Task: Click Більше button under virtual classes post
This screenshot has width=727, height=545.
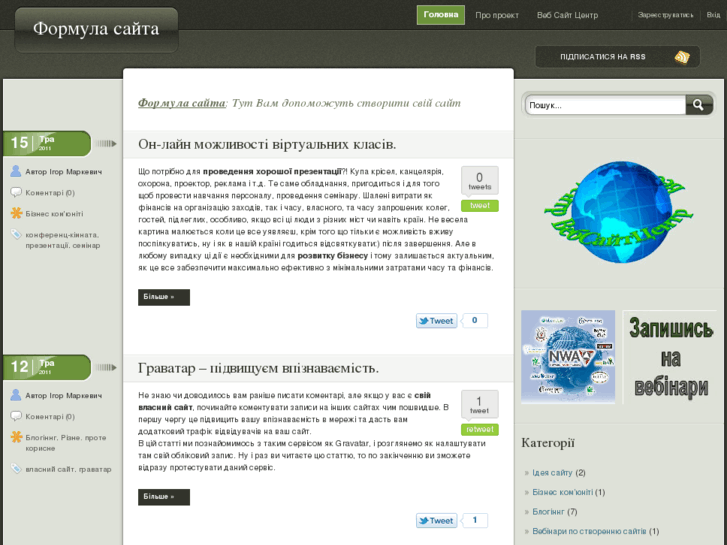Action: pos(164,297)
